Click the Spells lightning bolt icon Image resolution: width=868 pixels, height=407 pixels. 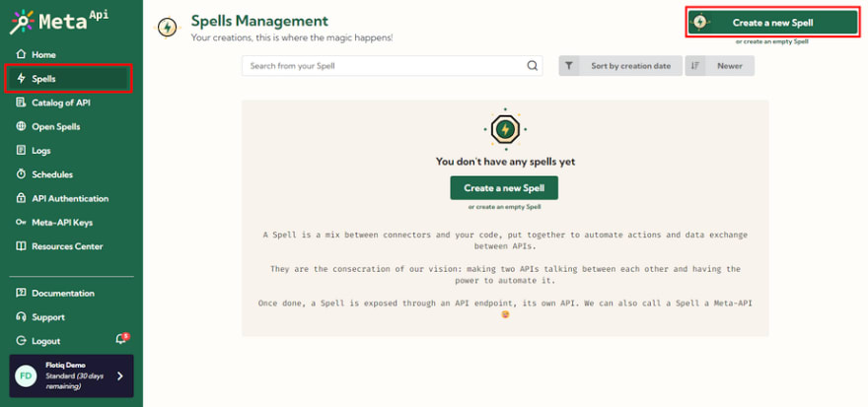pyautogui.click(x=21, y=79)
